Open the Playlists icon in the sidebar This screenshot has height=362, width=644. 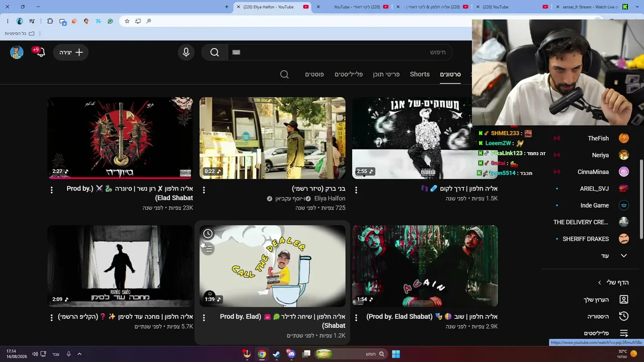(x=624, y=333)
